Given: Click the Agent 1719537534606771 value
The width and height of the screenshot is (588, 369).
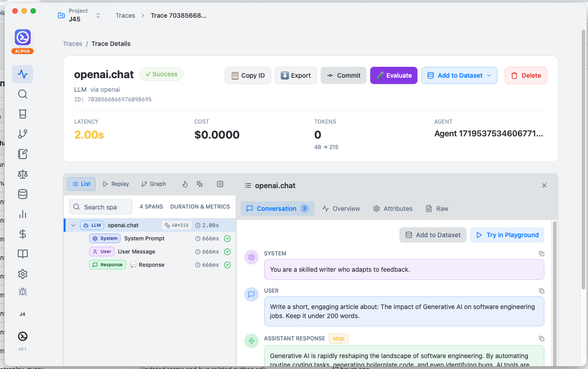Looking at the screenshot, I should pos(489,134).
